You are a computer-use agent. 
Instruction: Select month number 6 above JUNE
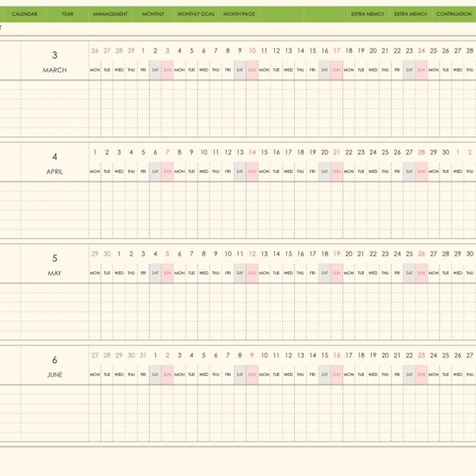(x=55, y=360)
